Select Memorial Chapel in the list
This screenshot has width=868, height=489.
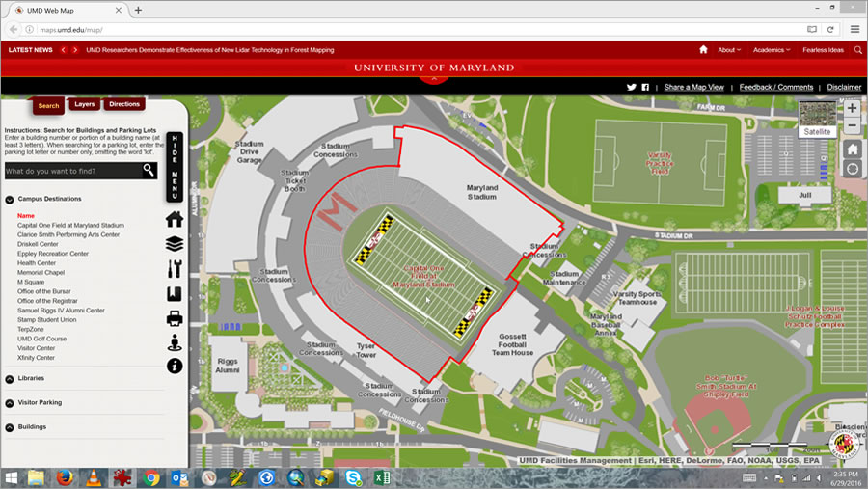[41, 272]
